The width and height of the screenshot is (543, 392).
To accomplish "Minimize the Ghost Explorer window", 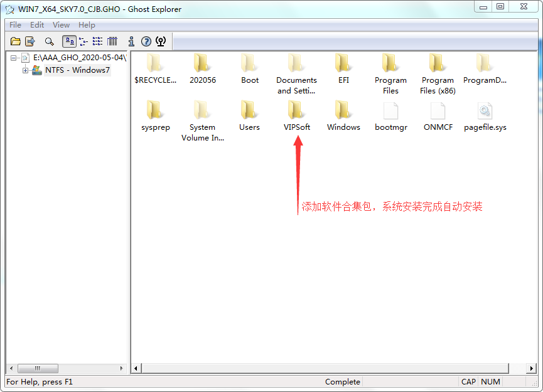I will [483, 7].
